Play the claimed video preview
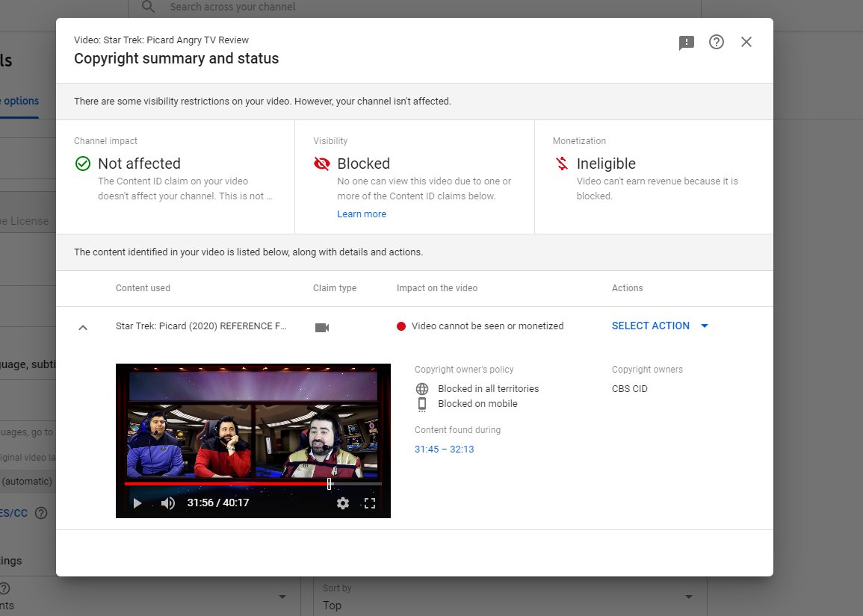 coord(137,503)
